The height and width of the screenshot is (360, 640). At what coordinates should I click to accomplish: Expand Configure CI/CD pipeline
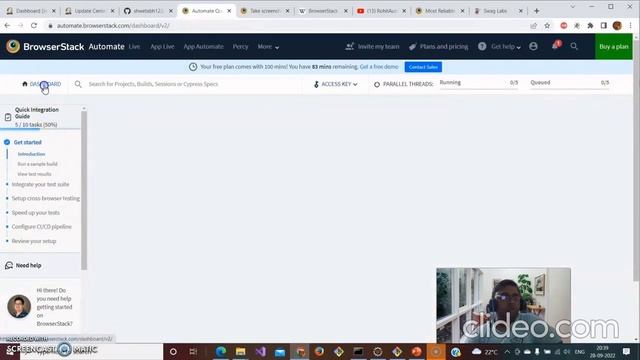click(x=42, y=227)
